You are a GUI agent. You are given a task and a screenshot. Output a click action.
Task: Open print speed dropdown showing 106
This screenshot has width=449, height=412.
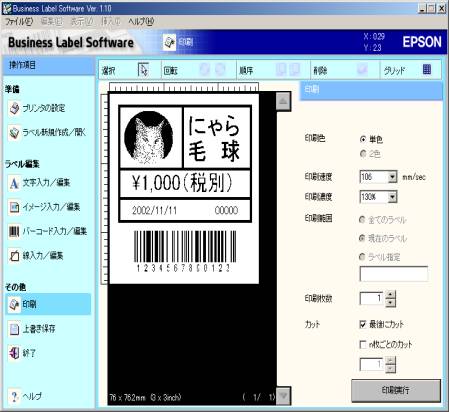click(x=392, y=177)
